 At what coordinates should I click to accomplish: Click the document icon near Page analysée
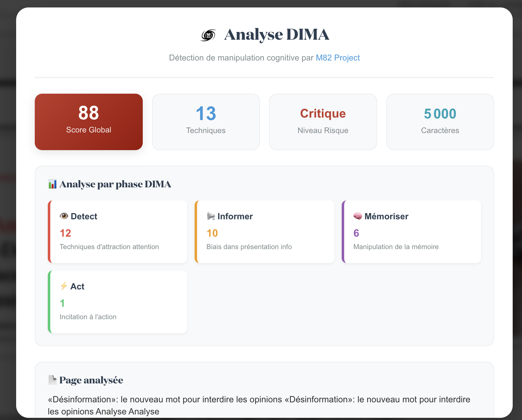(52, 380)
